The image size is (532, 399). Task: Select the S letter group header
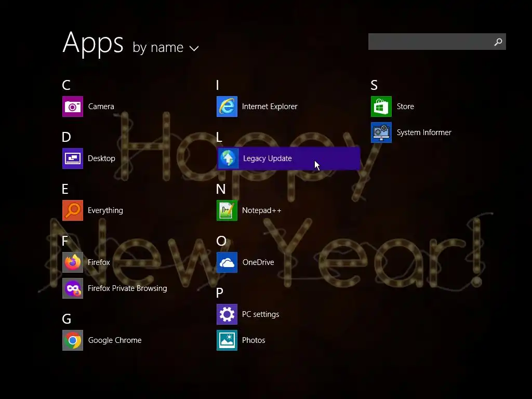(x=374, y=85)
